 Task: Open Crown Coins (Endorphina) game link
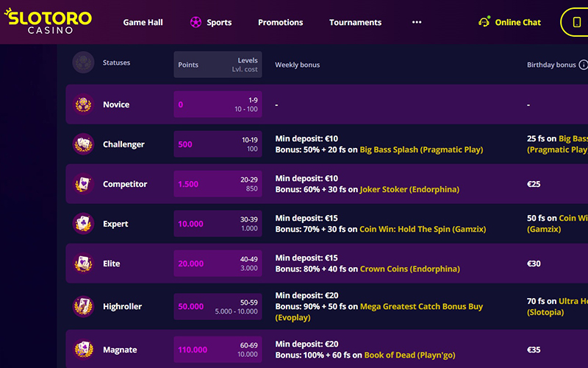[410, 269]
